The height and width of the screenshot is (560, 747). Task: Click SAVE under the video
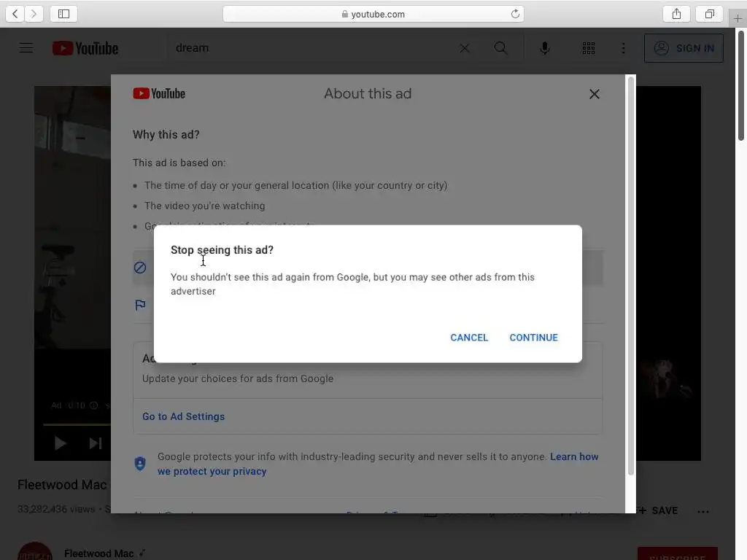click(x=659, y=510)
